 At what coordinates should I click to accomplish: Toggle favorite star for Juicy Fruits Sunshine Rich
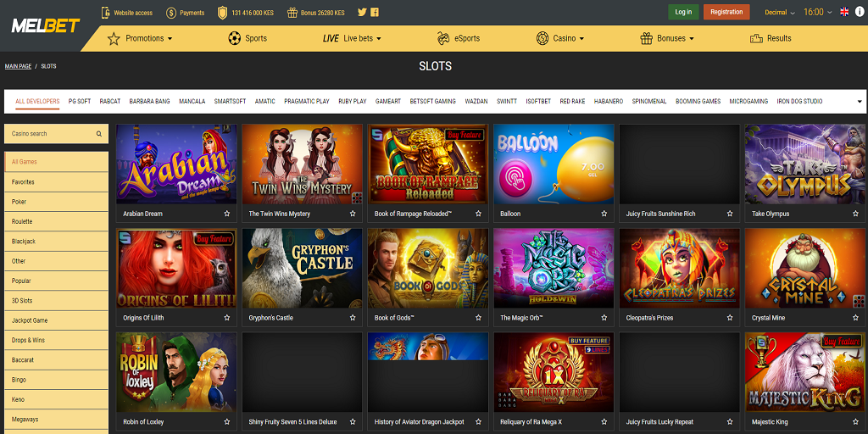(x=730, y=214)
